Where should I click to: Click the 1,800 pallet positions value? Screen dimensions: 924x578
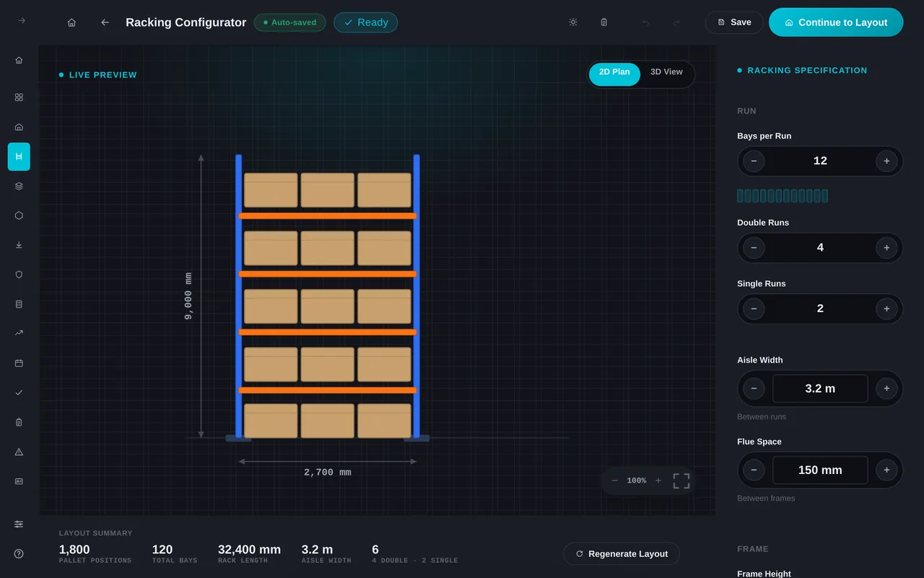pyautogui.click(x=74, y=550)
